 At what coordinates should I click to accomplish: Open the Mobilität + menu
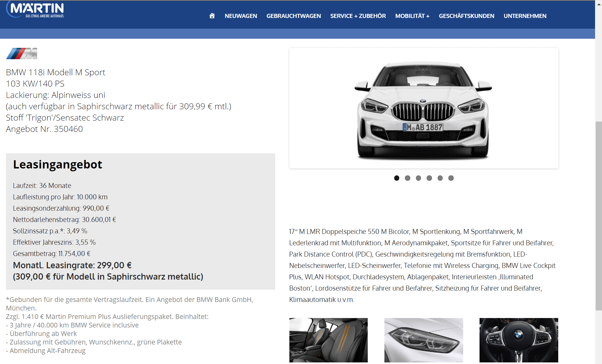click(412, 16)
